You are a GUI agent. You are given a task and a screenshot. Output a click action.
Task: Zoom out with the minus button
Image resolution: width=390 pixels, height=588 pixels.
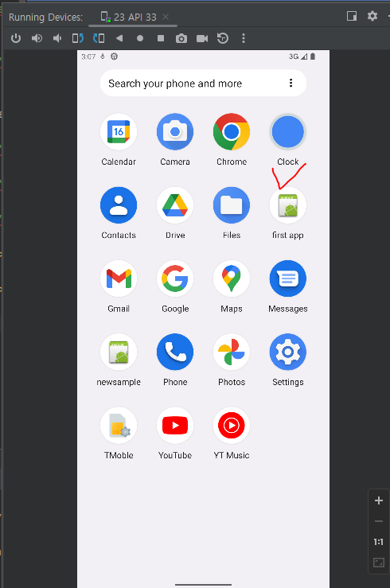point(379,521)
